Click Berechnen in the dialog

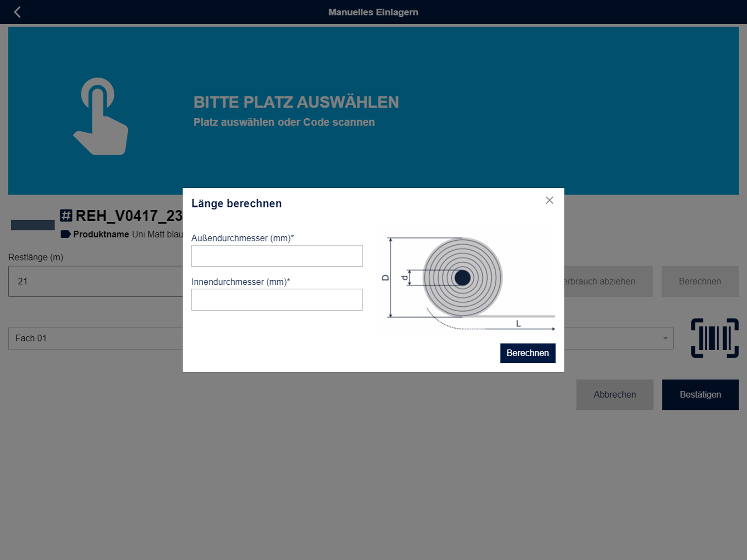point(528,353)
